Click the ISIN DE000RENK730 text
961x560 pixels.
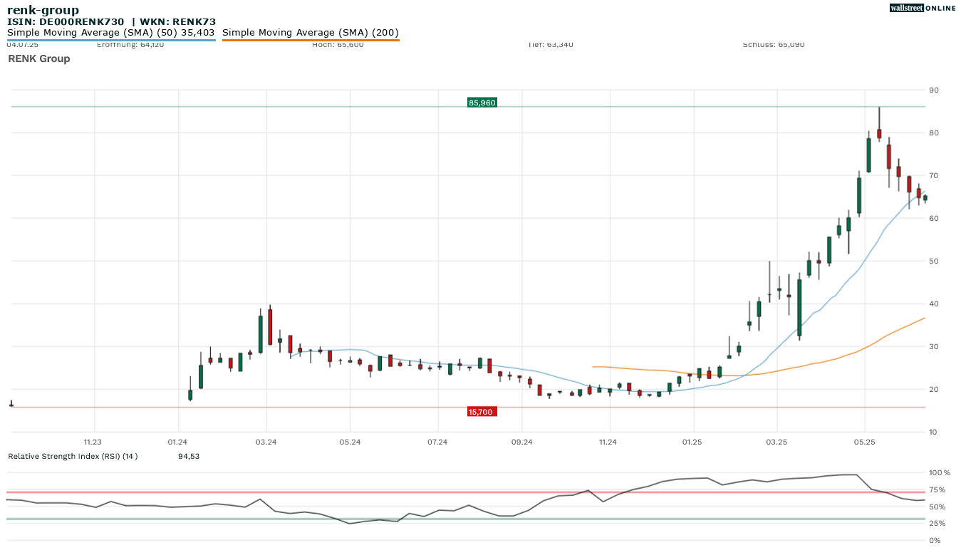(66, 22)
